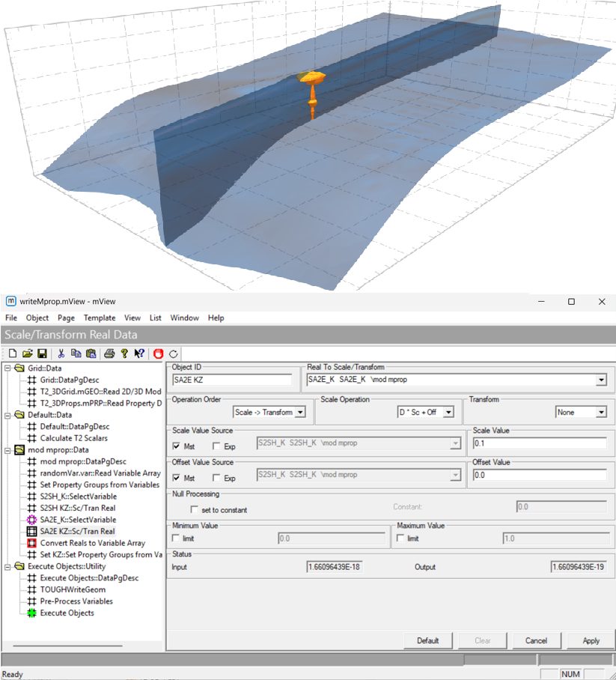Click the circular refresh arrow icon
The height and width of the screenshot is (680, 616).
(174, 354)
